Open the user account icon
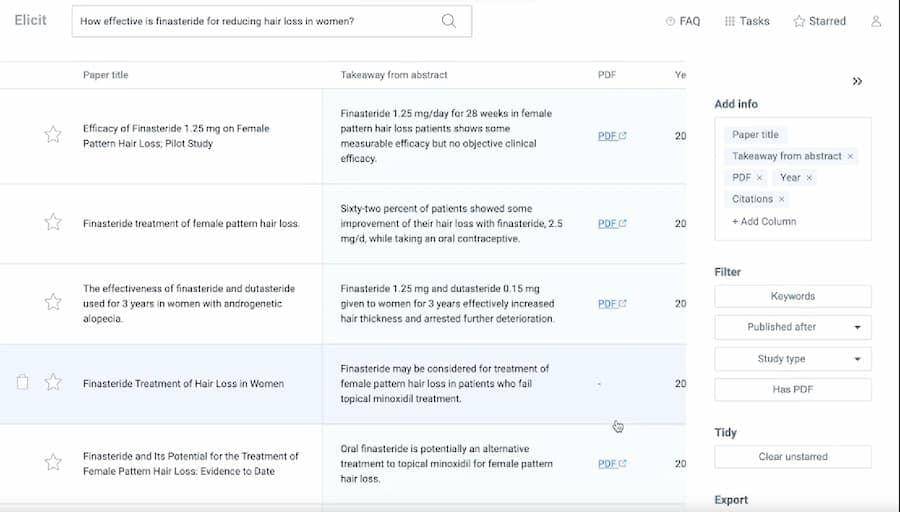This screenshot has width=900, height=512. pyautogui.click(x=876, y=21)
